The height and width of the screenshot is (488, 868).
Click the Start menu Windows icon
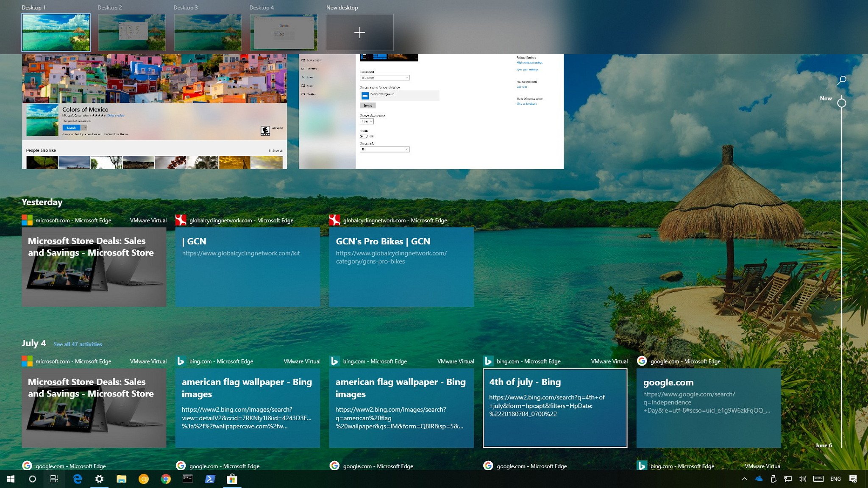(x=10, y=479)
